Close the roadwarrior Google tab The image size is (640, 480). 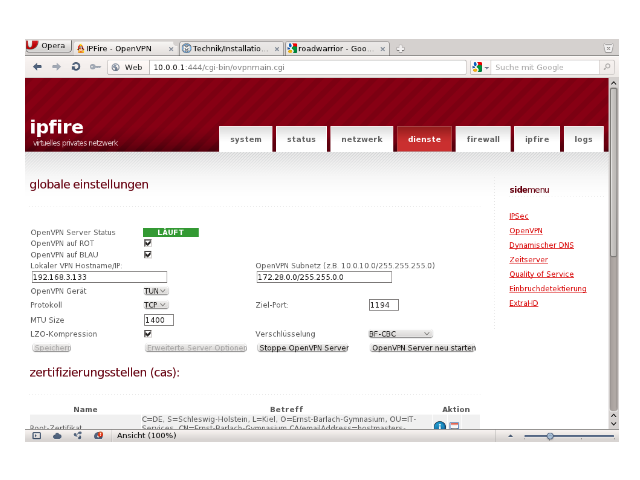(x=382, y=49)
